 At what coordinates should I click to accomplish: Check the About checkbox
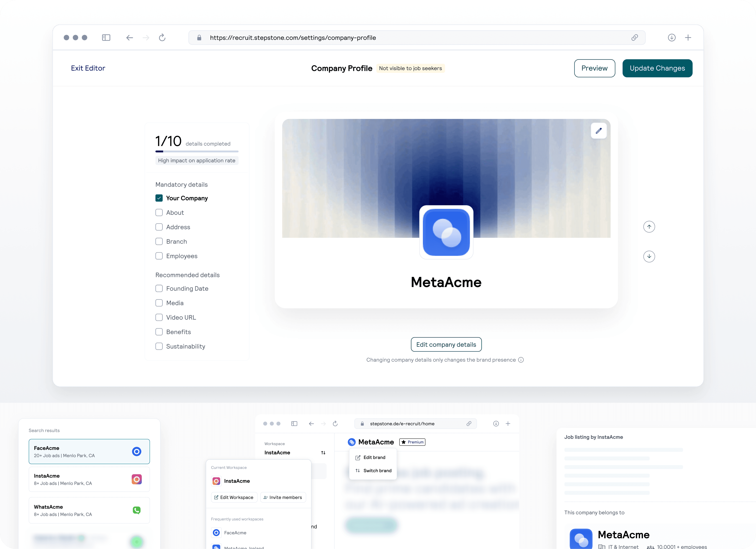tap(159, 212)
